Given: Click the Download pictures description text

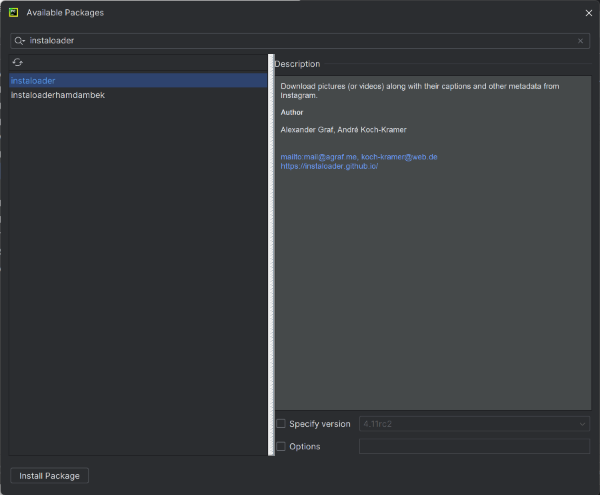Looking at the screenshot, I should [x=420, y=91].
